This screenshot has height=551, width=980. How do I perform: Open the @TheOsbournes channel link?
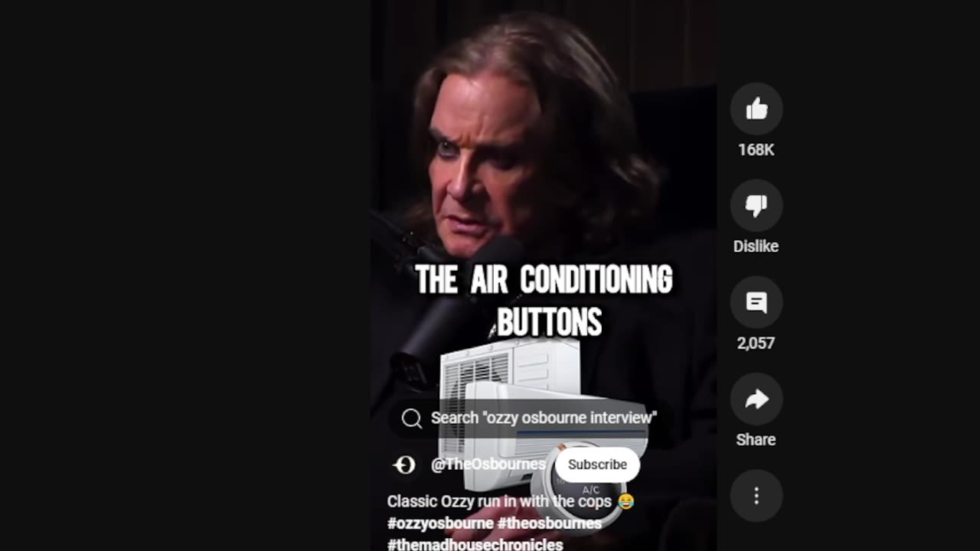pos(488,465)
